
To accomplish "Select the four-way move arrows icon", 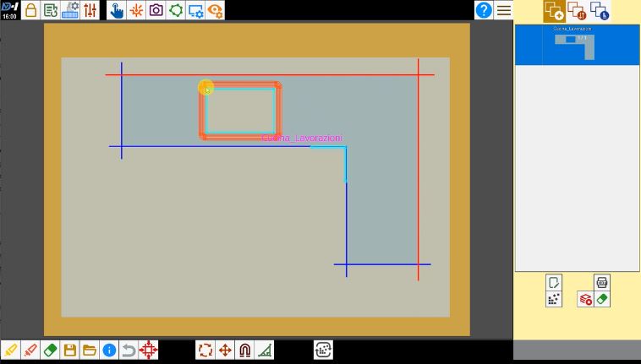I will pyautogui.click(x=225, y=350).
